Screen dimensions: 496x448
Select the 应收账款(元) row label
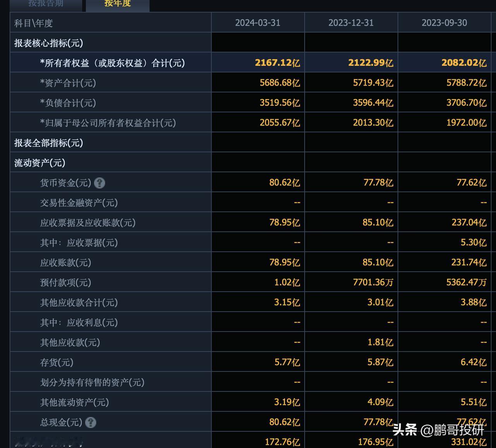[x=65, y=263]
